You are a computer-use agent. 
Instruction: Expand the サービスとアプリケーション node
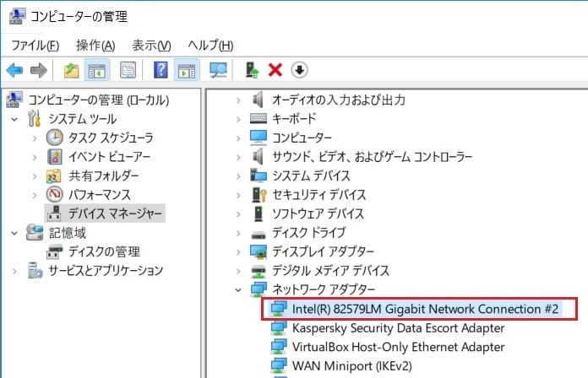pos(14,271)
